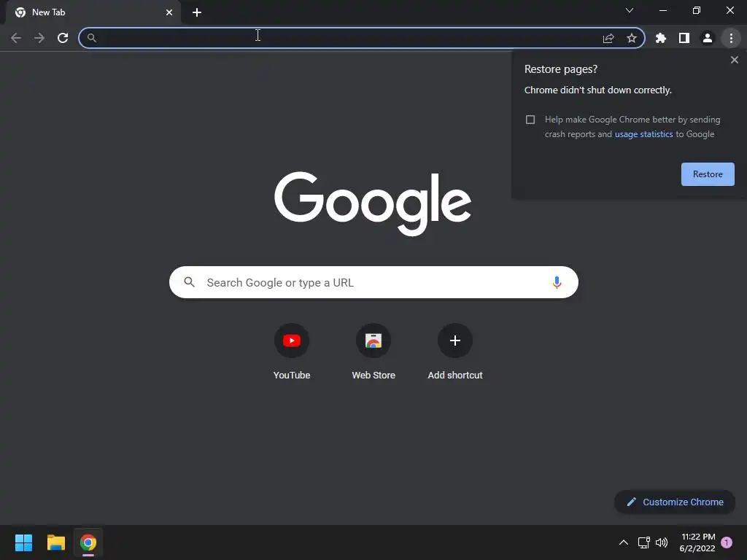Open the clock showing 11:22 PM
The width and height of the screenshot is (747, 560).
[x=697, y=542]
